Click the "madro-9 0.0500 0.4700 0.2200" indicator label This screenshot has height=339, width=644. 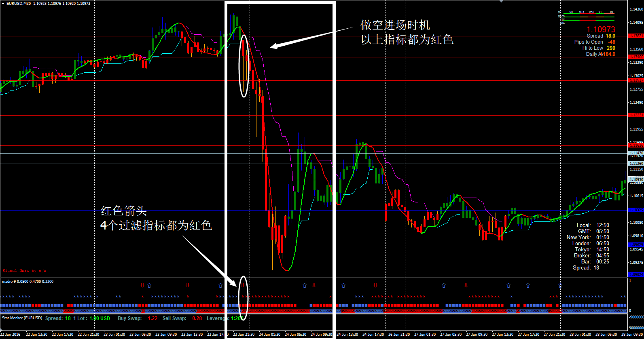click(x=28, y=282)
